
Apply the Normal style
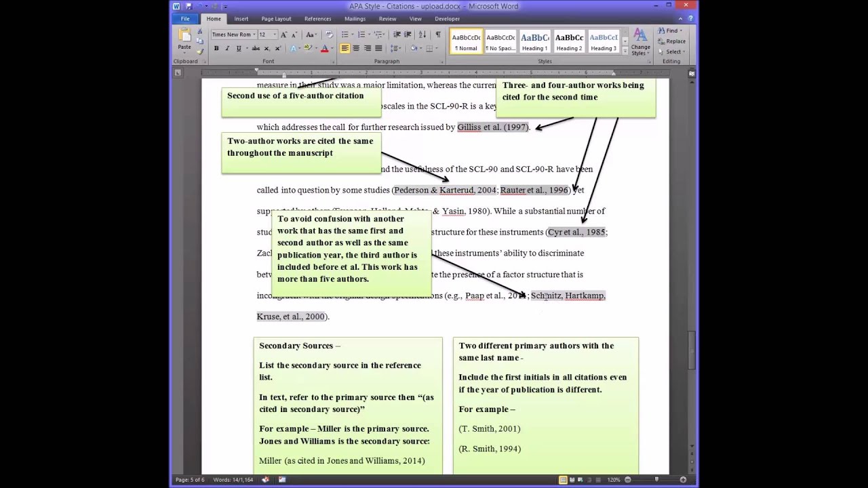(467, 41)
